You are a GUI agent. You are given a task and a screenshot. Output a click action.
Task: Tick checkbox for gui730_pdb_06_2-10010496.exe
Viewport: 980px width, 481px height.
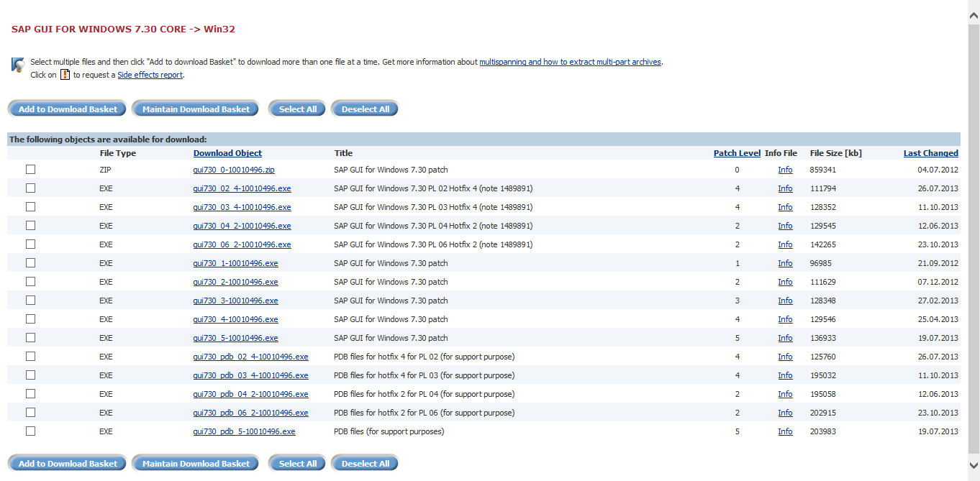tap(30, 413)
